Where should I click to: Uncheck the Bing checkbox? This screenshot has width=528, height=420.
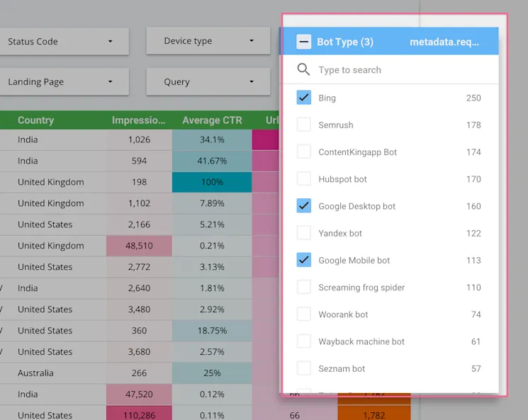pyautogui.click(x=304, y=98)
